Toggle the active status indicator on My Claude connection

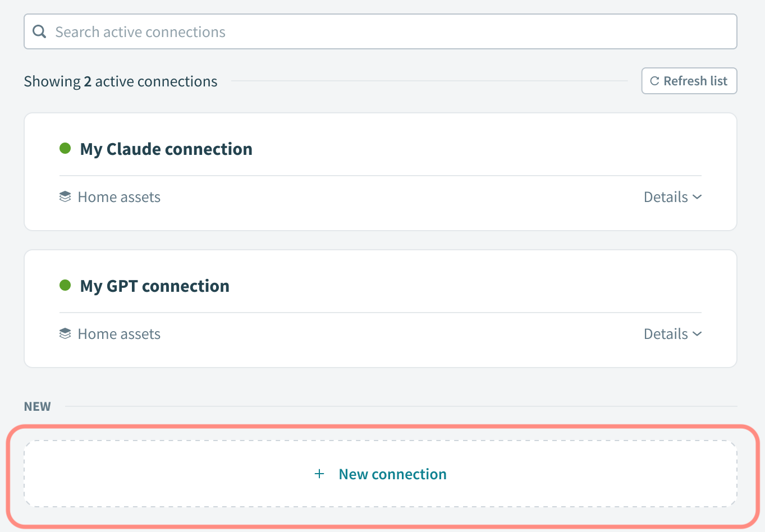click(65, 148)
